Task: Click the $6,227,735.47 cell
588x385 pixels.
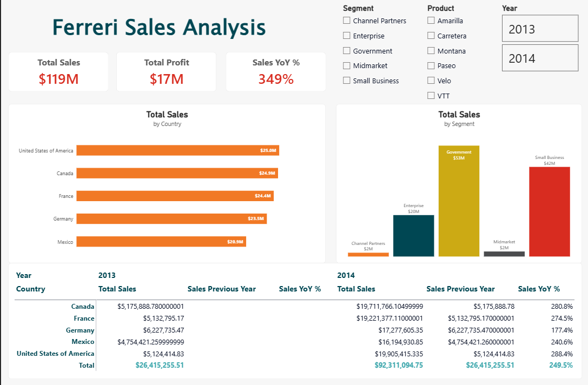Action: [163, 330]
